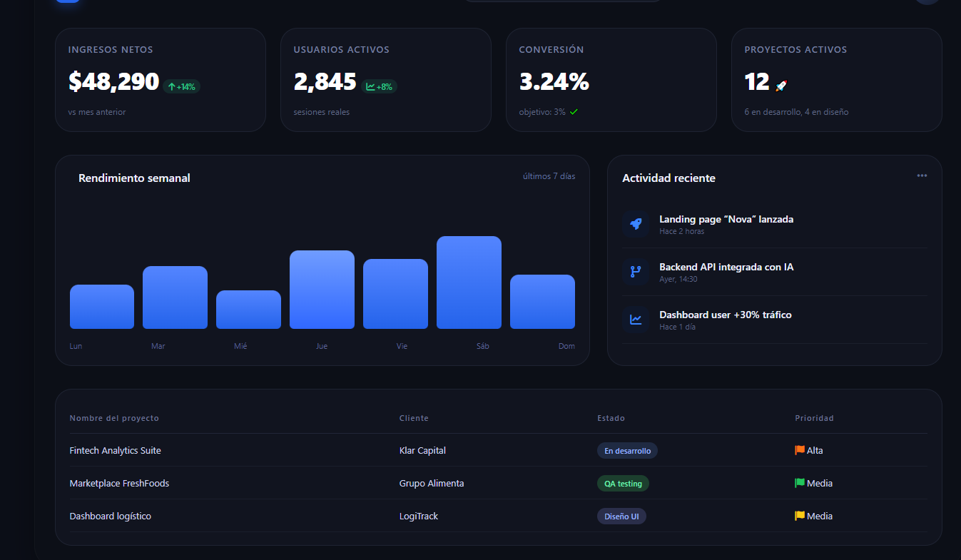Image resolution: width=961 pixels, height=560 pixels.
Task: Click the Fintech Analytics Suite project name
Action: [x=116, y=451]
